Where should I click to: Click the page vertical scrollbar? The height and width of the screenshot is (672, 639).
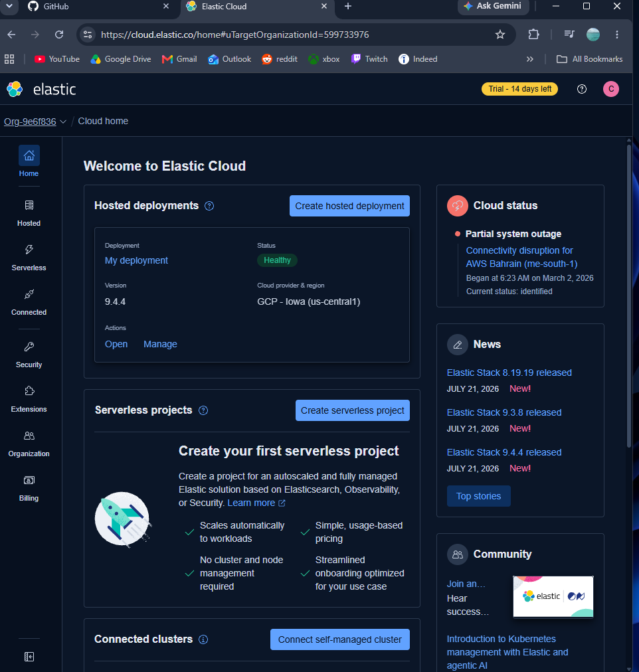pos(629,295)
